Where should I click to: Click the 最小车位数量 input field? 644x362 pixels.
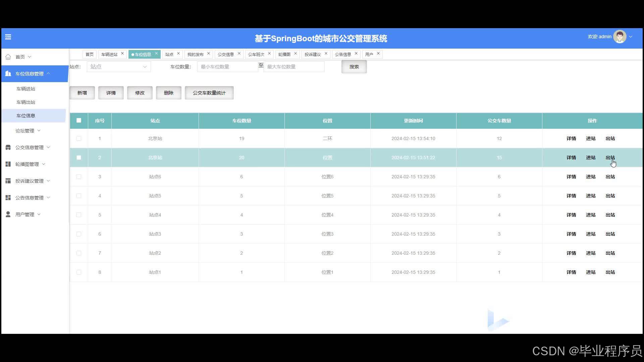coord(227,67)
